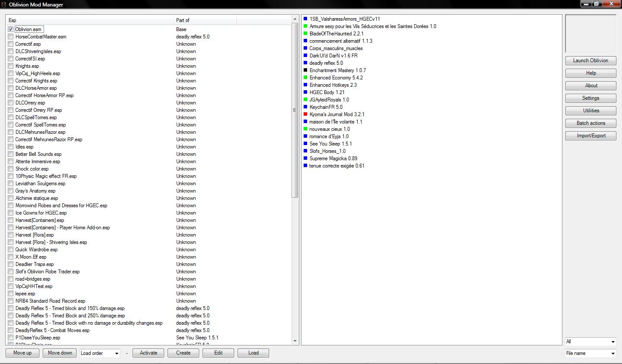The width and height of the screenshot is (622, 364).
Task: Click the green square beside BladeOfTheHaunted 2.2.1
Action: point(305,34)
